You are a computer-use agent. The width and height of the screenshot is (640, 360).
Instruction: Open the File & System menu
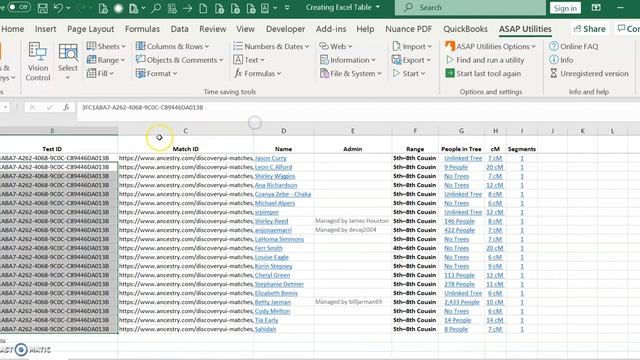pyautogui.click(x=351, y=73)
